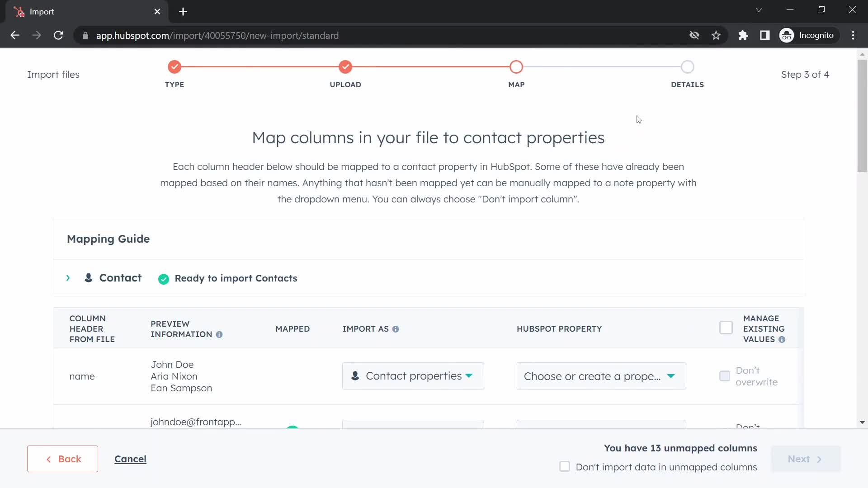This screenshot has width=868, height=488.
Task: Toggle Don't import data in unmapped columns checkbox
Action: pyautogui.click(x=565, y=467)
